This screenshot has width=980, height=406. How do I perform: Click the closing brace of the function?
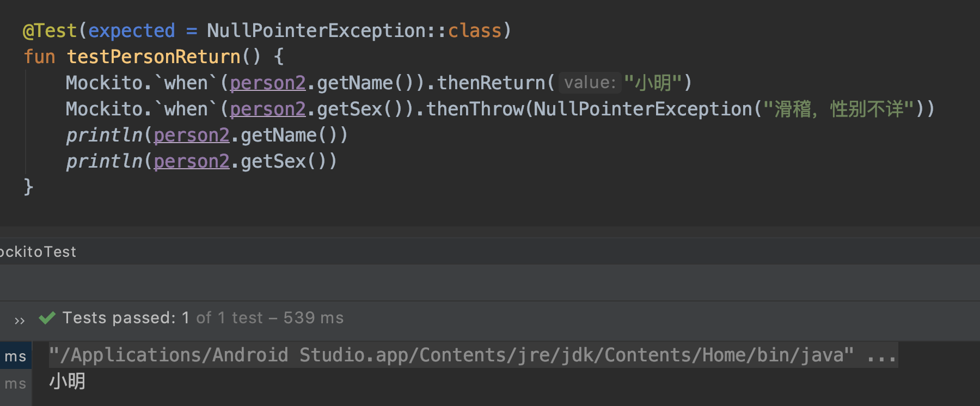28,187
